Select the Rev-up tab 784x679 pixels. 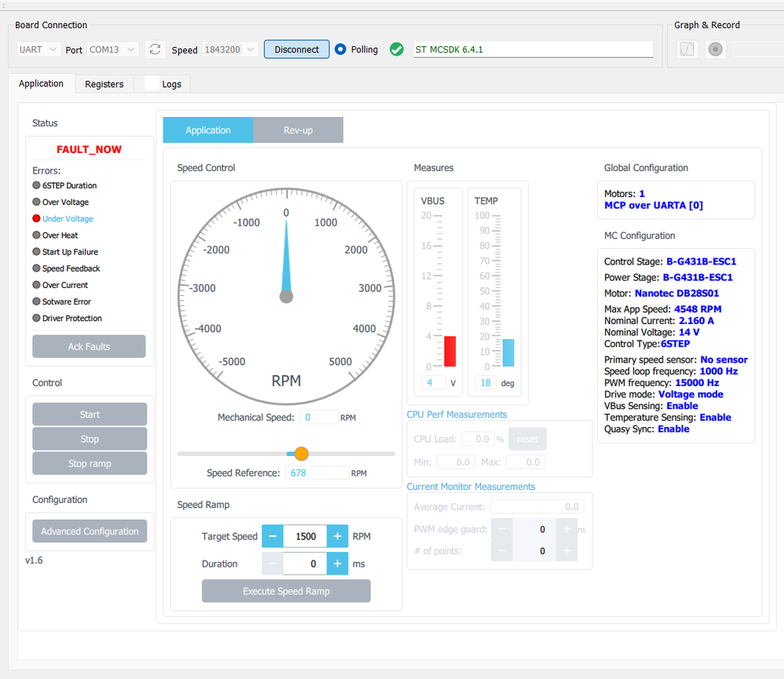tap(298, 130)
